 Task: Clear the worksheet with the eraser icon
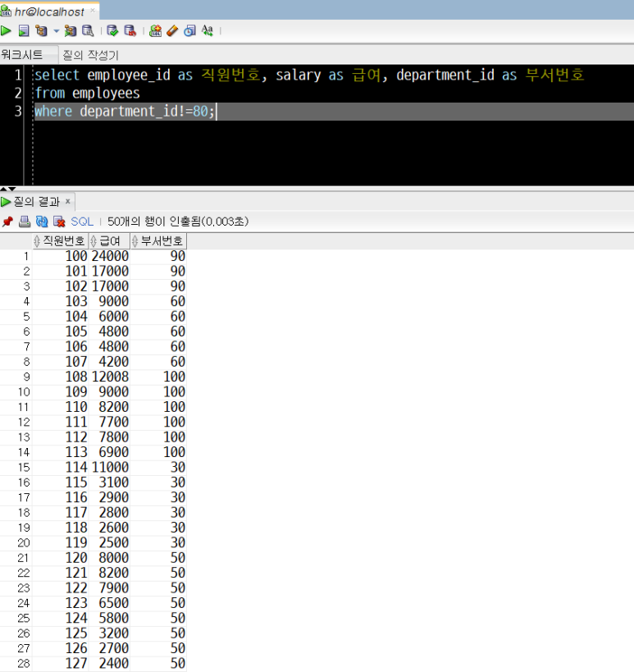[x=172, y=31]
